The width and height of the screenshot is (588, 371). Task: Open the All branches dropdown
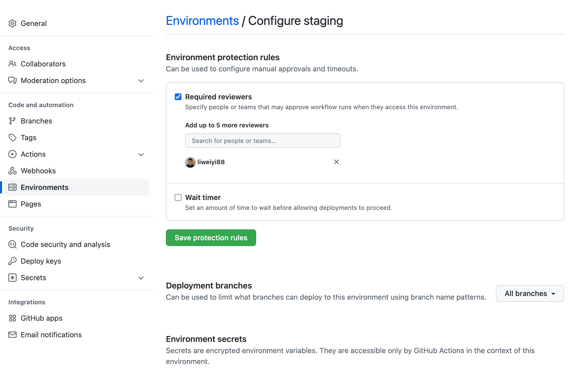coord(530,293)
